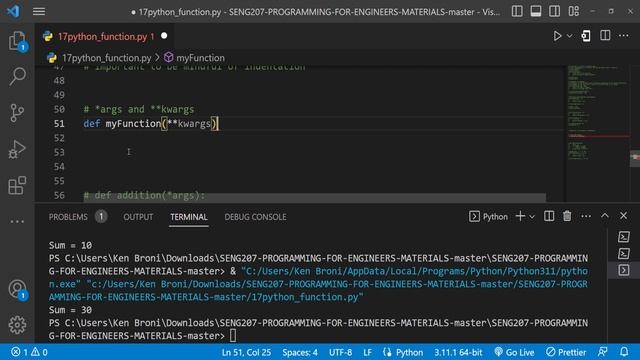
Task: Close the terminal panel
Action: [x=623, y=216]
